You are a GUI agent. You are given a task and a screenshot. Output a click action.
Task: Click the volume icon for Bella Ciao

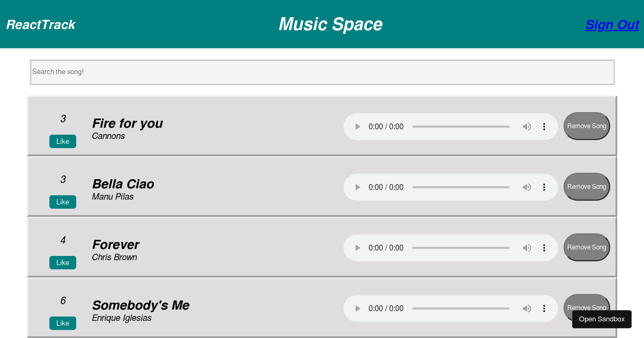pos(527,187)
